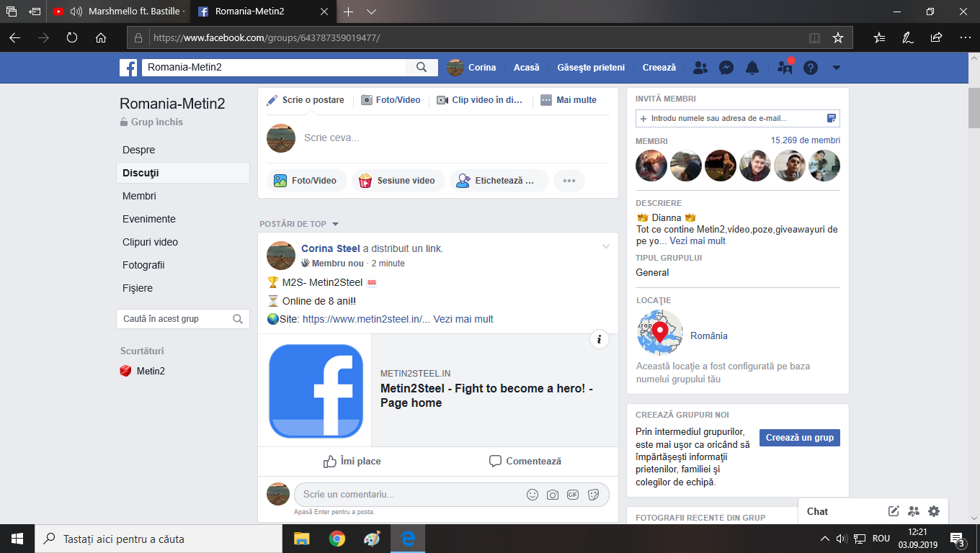Open chat settings gear
This screenshot has height=553, width=980.
934,511
